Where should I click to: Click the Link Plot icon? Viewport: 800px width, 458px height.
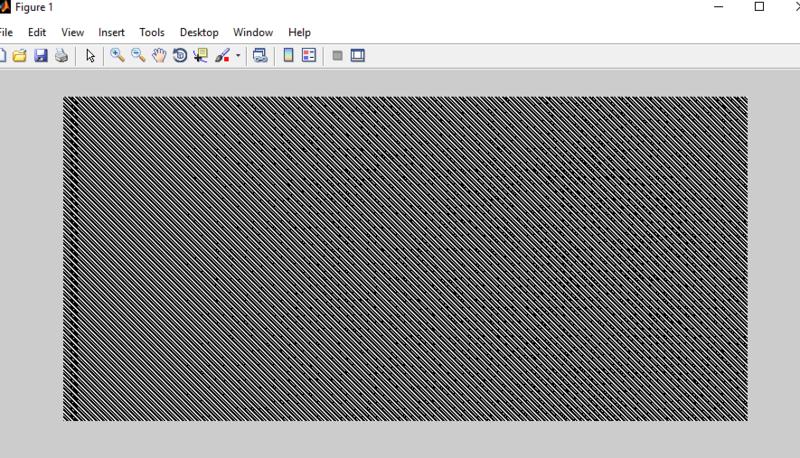tap(260, 56)
